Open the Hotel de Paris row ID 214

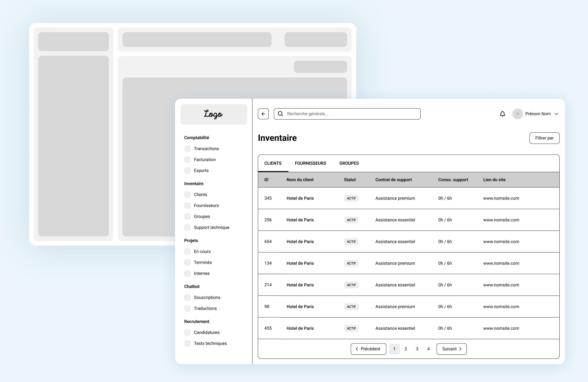tap(300, 285)
